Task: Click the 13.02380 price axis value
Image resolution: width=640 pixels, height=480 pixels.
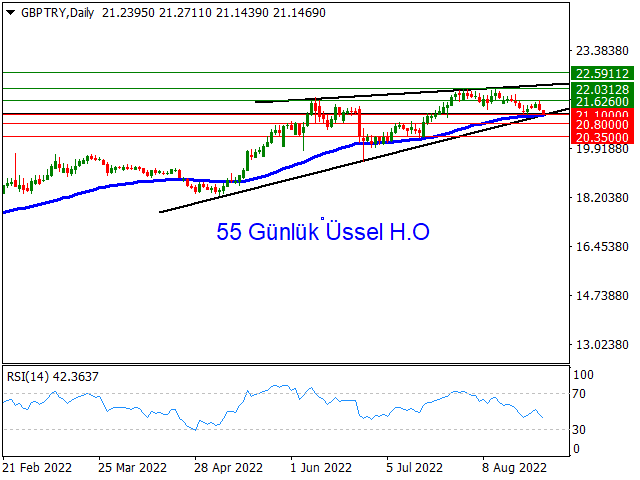Action: pos(602,345)
